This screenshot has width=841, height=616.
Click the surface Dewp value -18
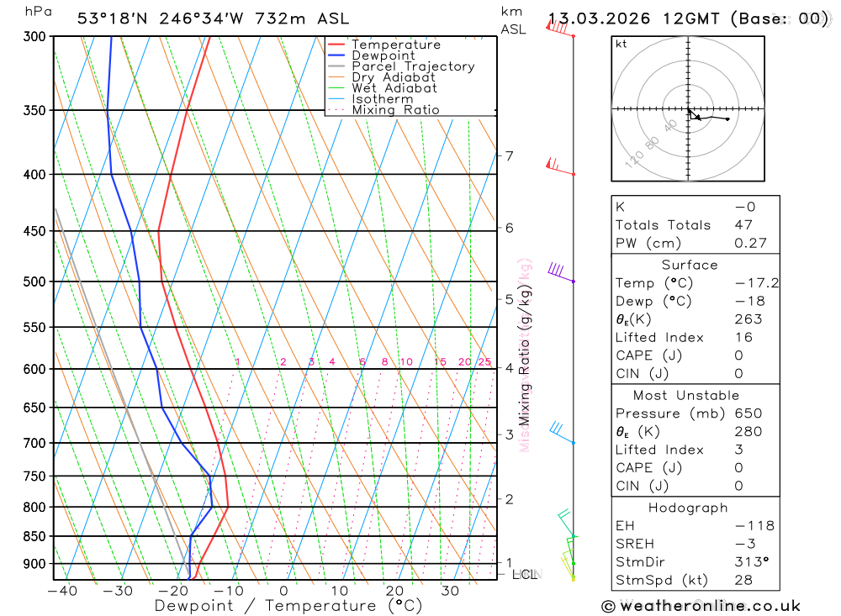pyautogui.click(x=750, y=302)
